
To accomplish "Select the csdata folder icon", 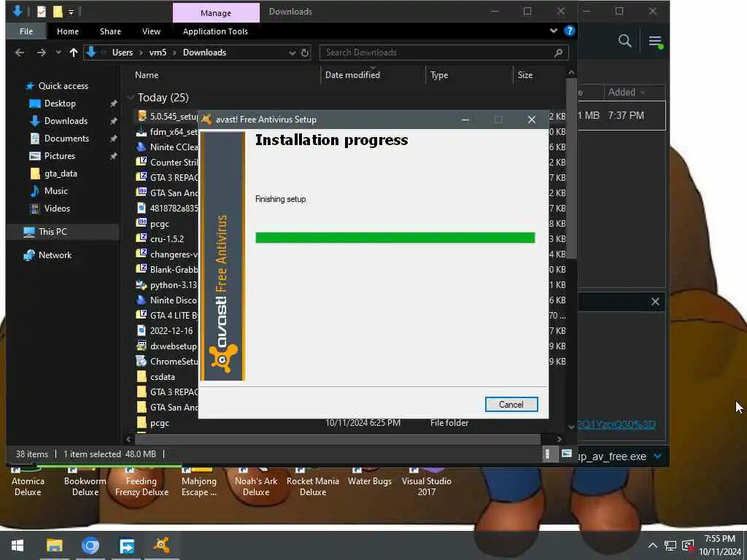I will coord(142,377).
